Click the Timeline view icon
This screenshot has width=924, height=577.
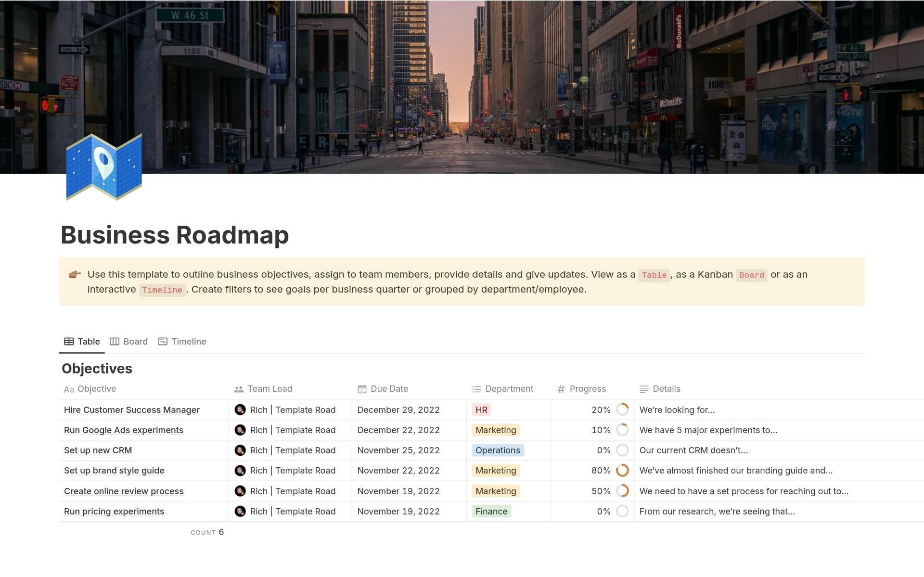point(163,341)
